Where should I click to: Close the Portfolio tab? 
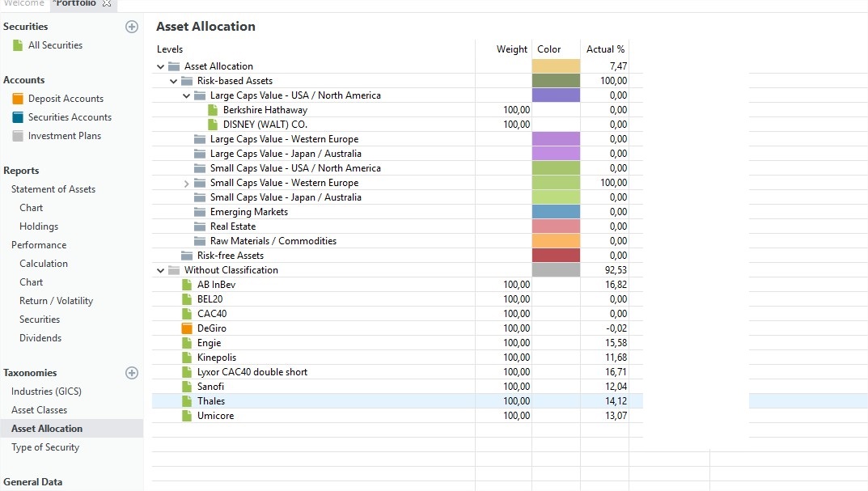tap(107, 3)
